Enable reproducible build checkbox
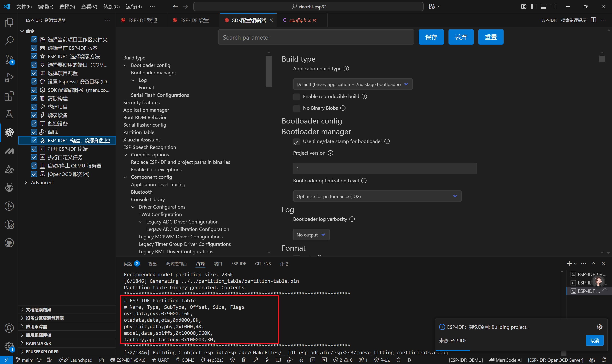 (296, 97)
